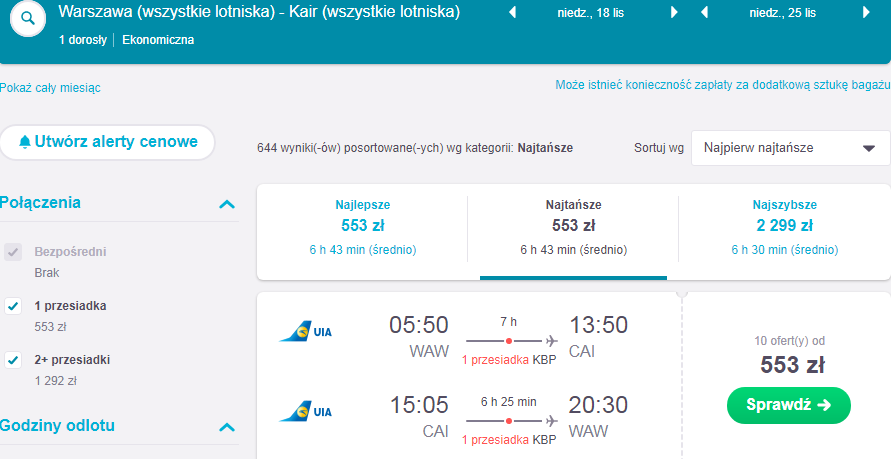Click the 10 ofert(y) od label
Viewport: 891px width, 459px height.
[x=790, y=341]
